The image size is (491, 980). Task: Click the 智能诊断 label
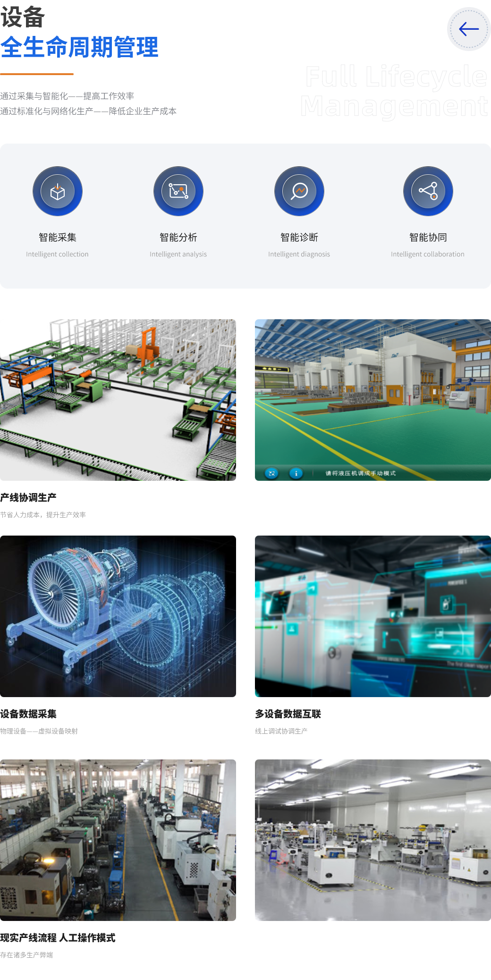pos(299,237)
